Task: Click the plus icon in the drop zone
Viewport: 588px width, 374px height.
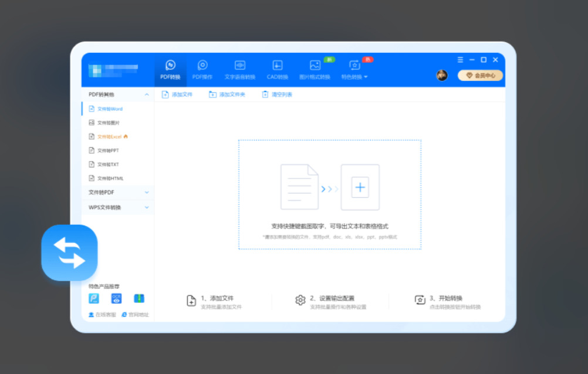Action: (x=360, y=187)
